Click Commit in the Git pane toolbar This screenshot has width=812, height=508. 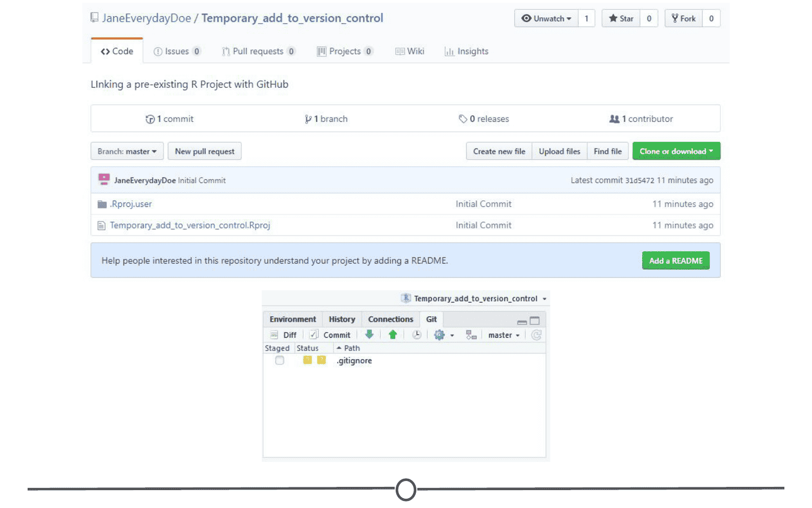(x=330, y=335)
